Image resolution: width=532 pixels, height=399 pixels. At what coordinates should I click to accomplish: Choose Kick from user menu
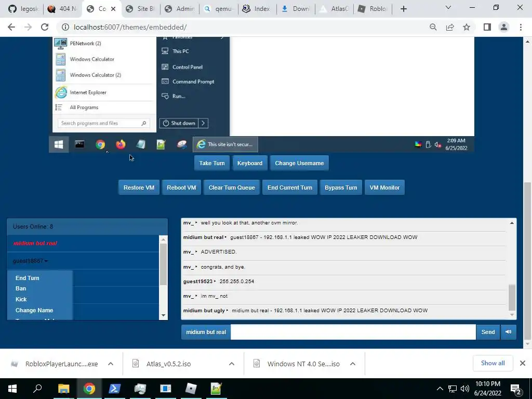(x=21, y=299)
